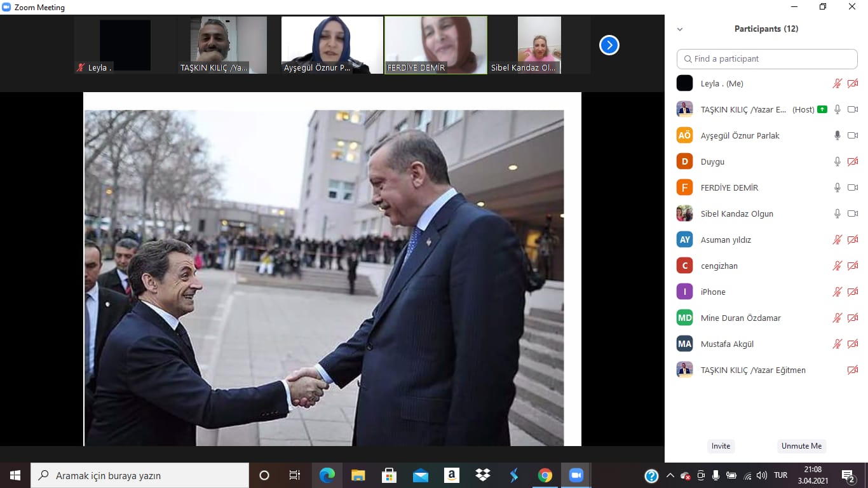Click the TUR language indicator
Viewport: 868px width, 488px height.
pos(780,475)
